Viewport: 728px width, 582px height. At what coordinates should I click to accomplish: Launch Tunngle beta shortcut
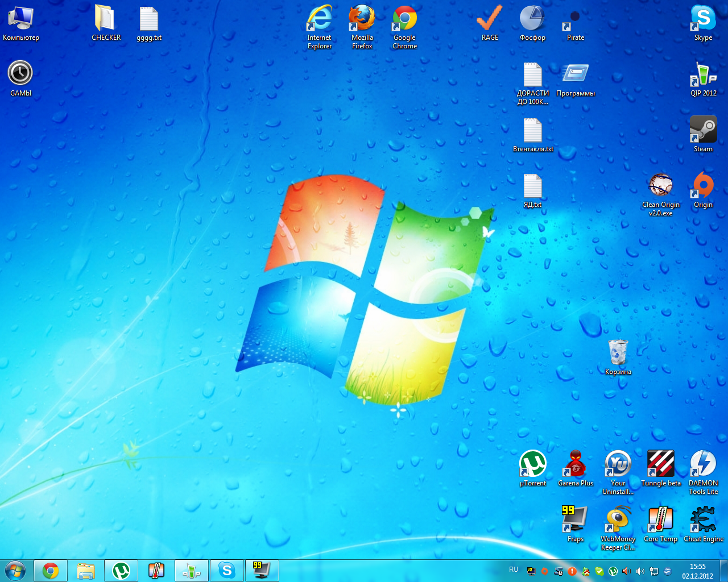[x=661, y=468]
